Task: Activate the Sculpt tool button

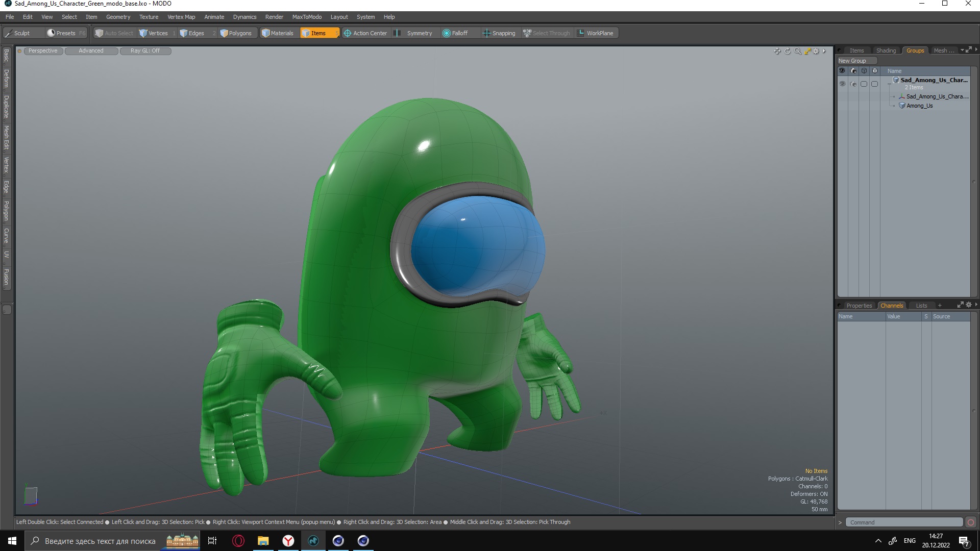Action: pos(23,33)
